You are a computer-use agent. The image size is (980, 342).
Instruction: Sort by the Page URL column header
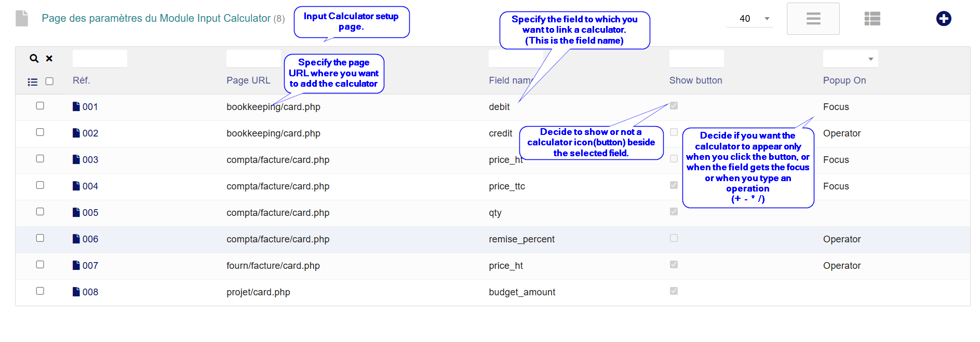[x=248, y=80]
